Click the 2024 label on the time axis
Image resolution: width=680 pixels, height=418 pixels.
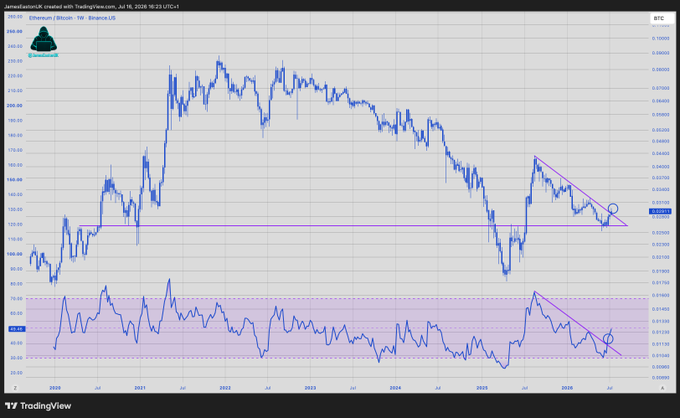click(395, 388)
